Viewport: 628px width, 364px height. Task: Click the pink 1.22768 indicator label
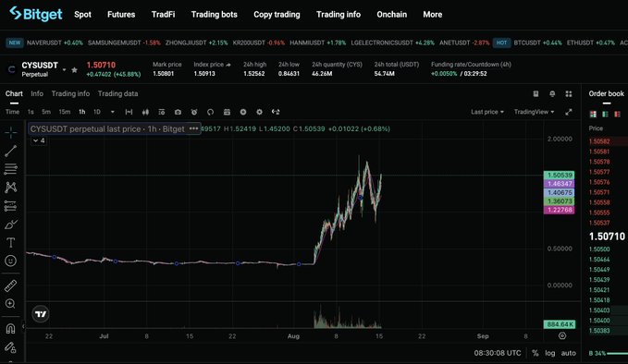coord(560,210)
